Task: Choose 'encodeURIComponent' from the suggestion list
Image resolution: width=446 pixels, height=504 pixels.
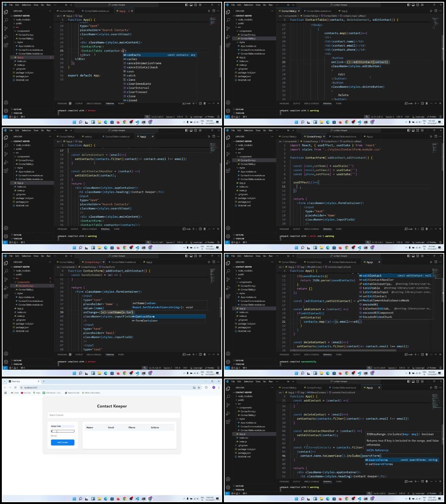Action: point(396,313)
